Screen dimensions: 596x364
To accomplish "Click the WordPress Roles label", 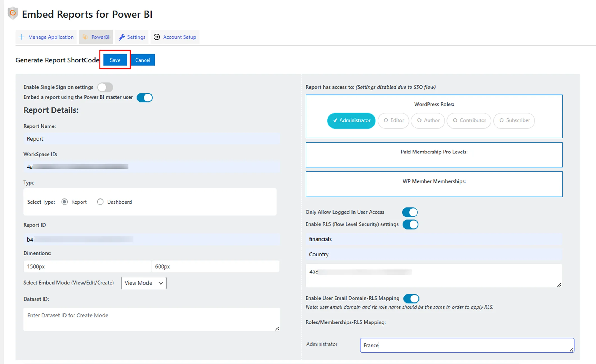I will click(434, 104).
